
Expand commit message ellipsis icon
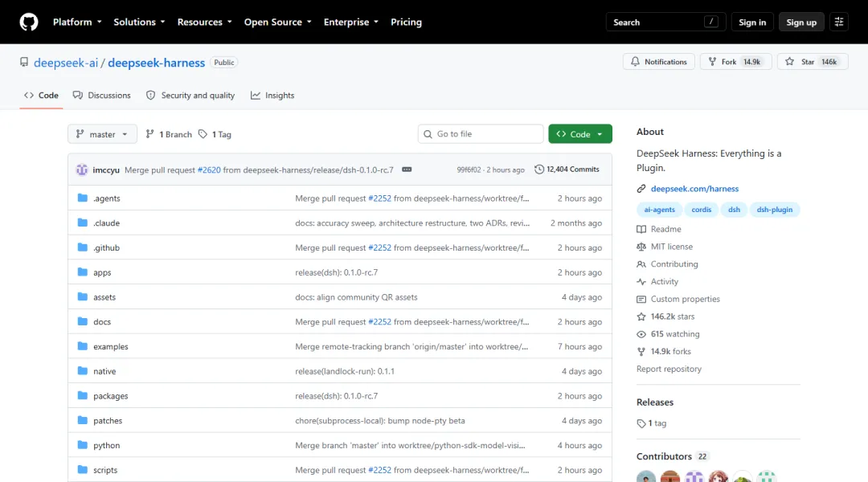click(407, 170)
